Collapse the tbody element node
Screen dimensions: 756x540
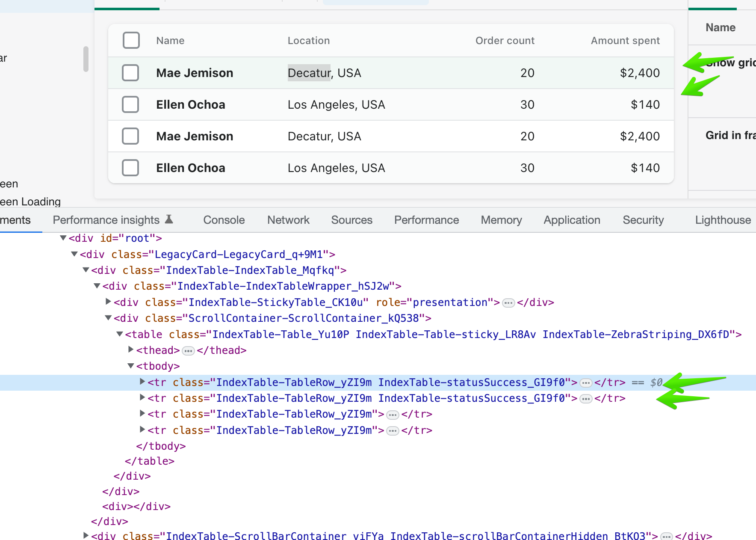[131, 366]
